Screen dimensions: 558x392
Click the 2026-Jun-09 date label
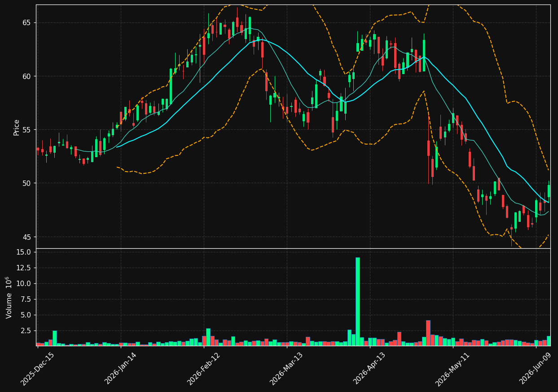[536, 369]
